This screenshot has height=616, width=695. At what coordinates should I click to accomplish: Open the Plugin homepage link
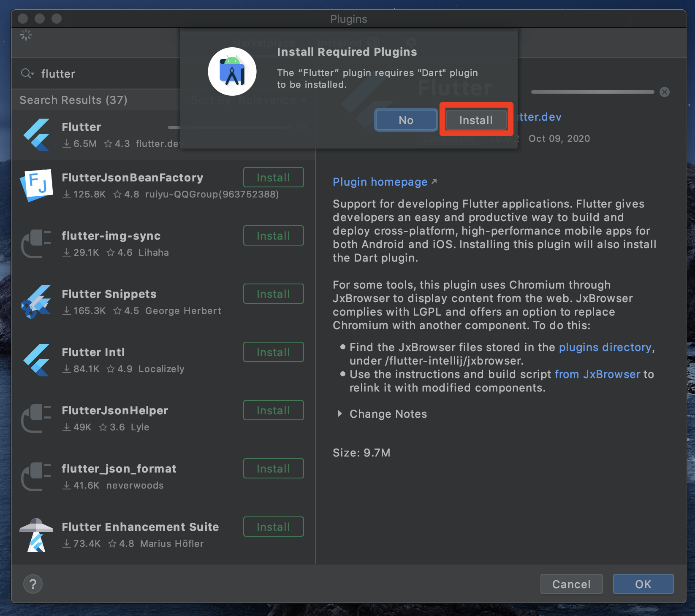(380, 182)
